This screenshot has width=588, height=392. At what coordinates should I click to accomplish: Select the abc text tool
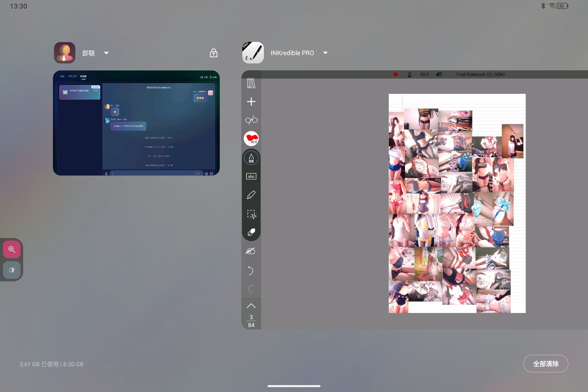[251, 176]
